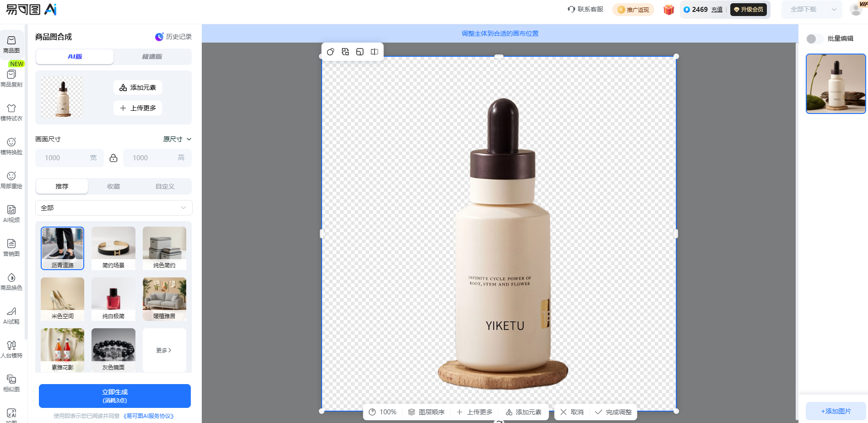Click the third icon in the canvas floating toolbar
The width and height of the screenshot is (868, 423).
click(360, 52)
